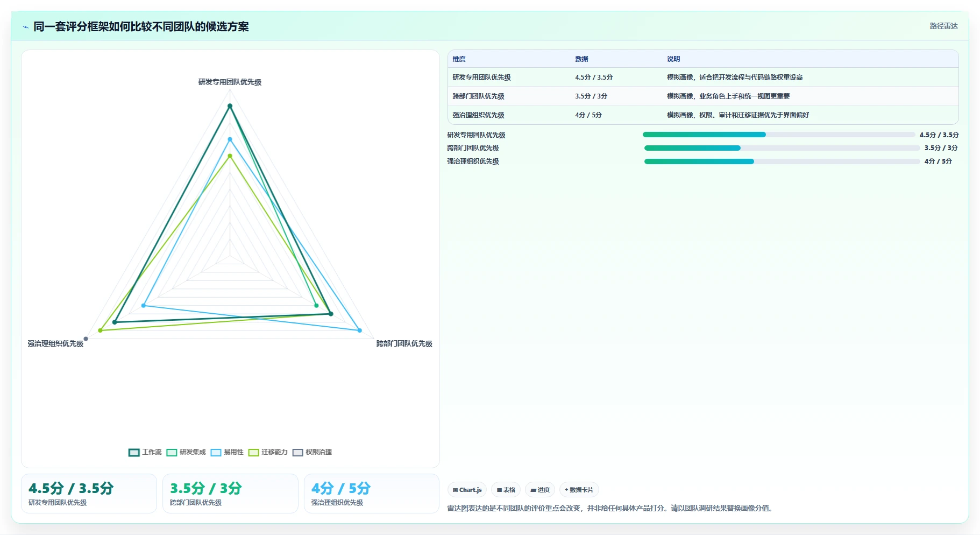Click radar axis label 强治理组织优先级

click(x=55, y=344)
